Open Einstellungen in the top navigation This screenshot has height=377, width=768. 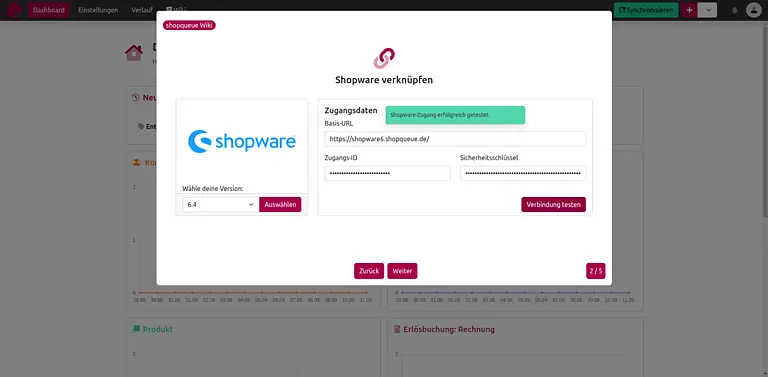click(98, 10)
